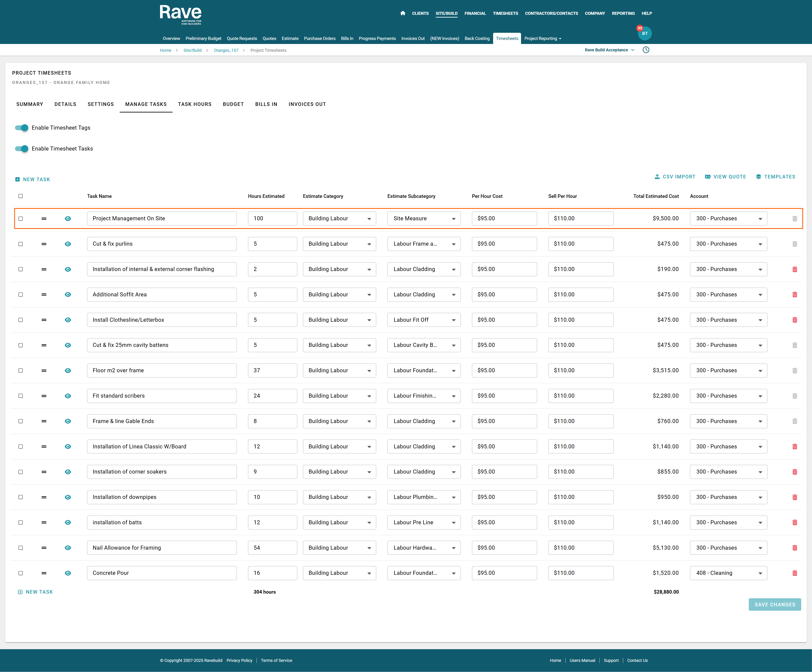Viewport: 812px width, 672px height.
Task: Click the Hours Estimated field for Concrete Pour
Action: click(272, 573)
